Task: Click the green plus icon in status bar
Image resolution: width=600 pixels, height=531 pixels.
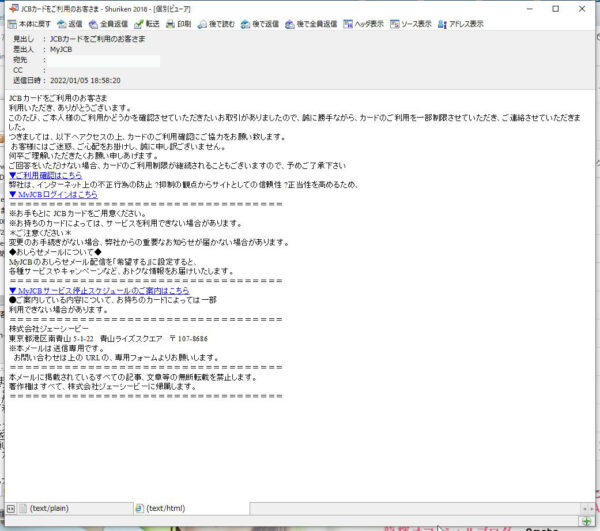Action: click(x=586, y=521)
